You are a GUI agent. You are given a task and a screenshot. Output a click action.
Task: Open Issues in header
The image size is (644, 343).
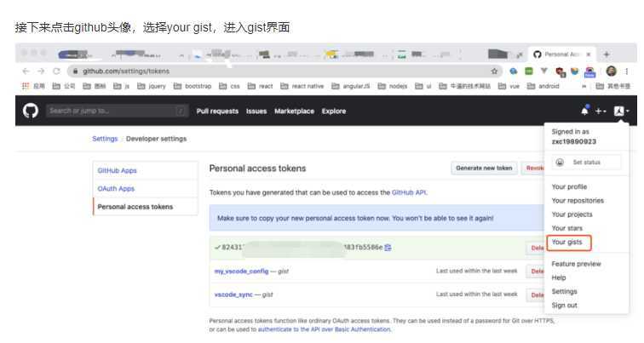[256, 111]
